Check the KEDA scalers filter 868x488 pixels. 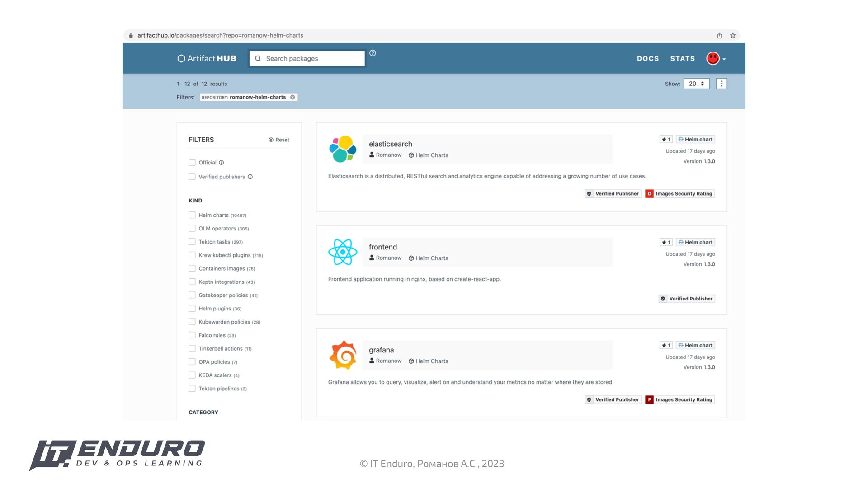[192, 375]
